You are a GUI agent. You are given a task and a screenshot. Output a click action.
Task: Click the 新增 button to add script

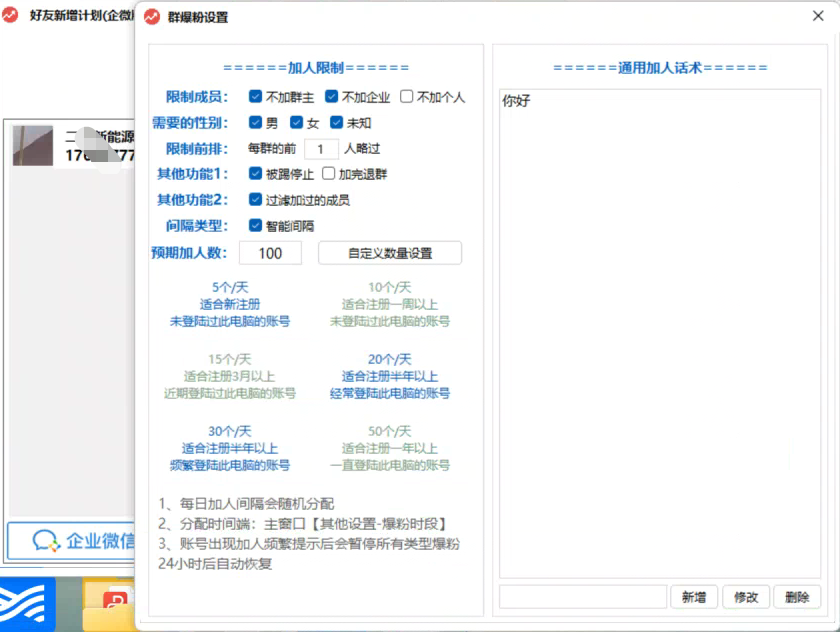[x=696, y=596]
